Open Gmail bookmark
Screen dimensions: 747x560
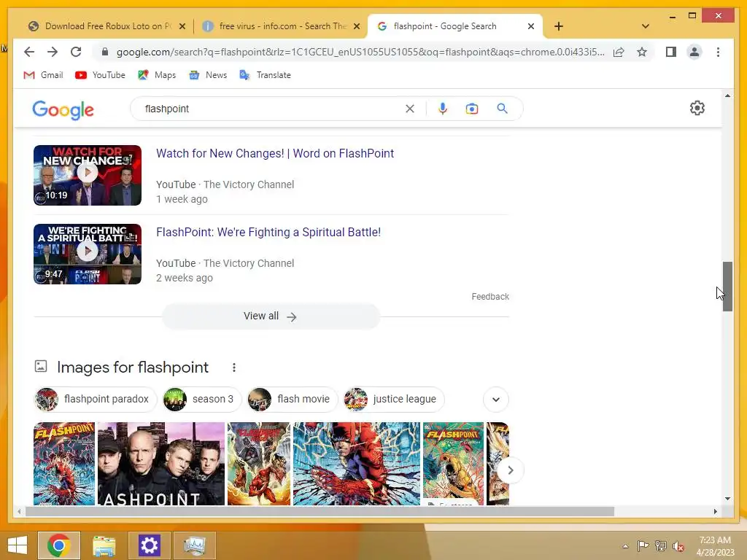(x=43, y=75)
